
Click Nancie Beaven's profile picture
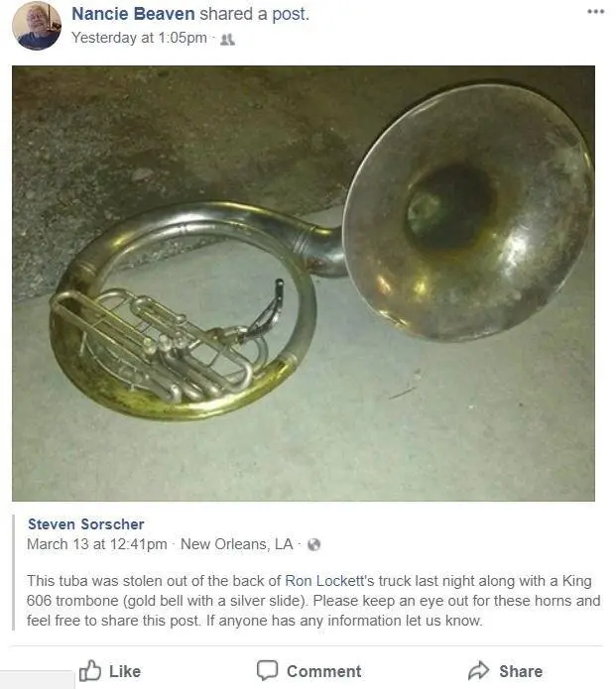(37, 26)
